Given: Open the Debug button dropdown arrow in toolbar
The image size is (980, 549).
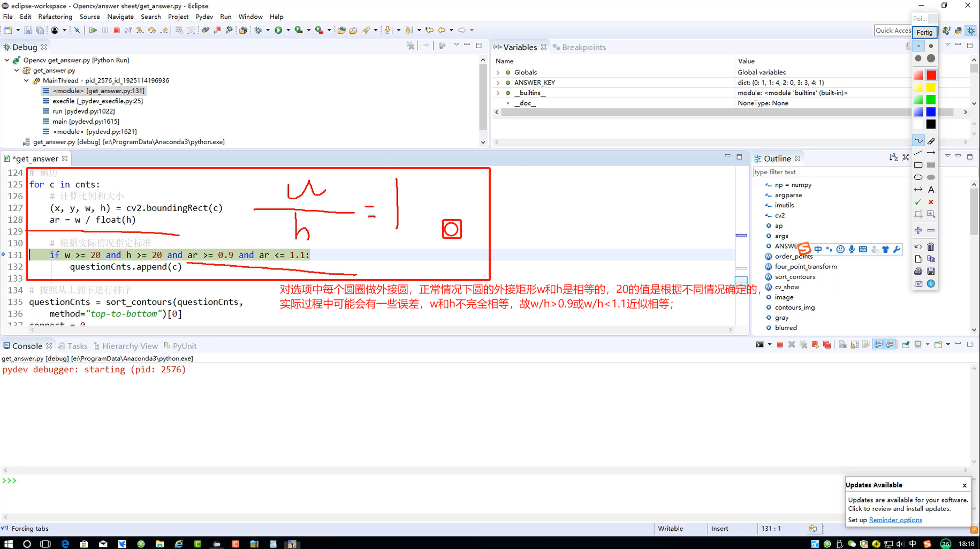Looking at the screenshot, I should tap(268, 31).
